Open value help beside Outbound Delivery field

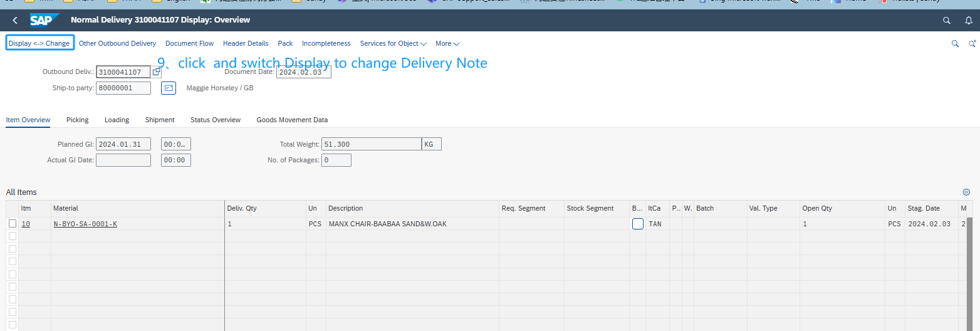pos(157,72)
